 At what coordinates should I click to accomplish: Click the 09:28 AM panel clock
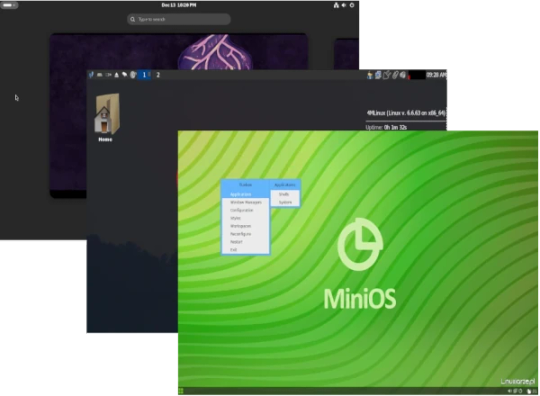436,75
